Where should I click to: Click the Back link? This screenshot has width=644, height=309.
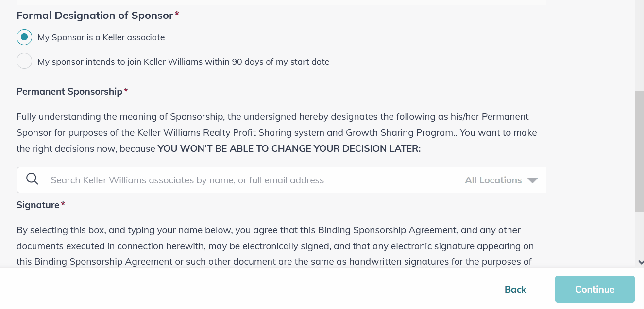[515, 289]
